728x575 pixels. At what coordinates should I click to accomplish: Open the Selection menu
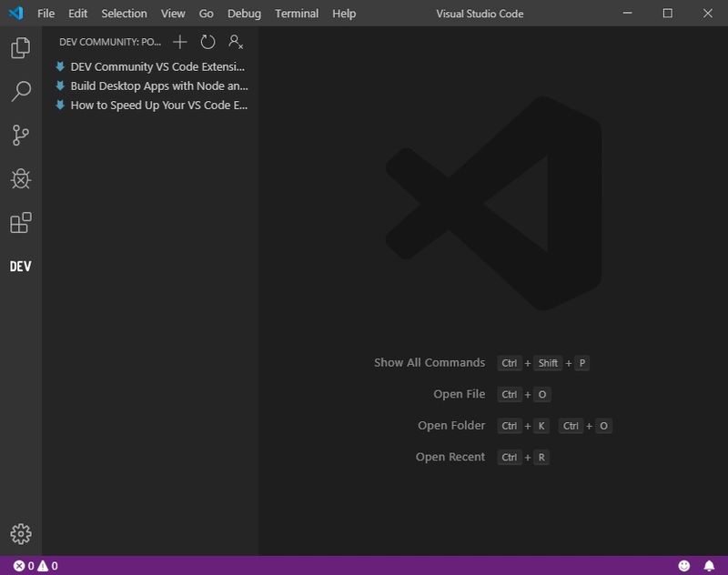(x=124, y=14)
